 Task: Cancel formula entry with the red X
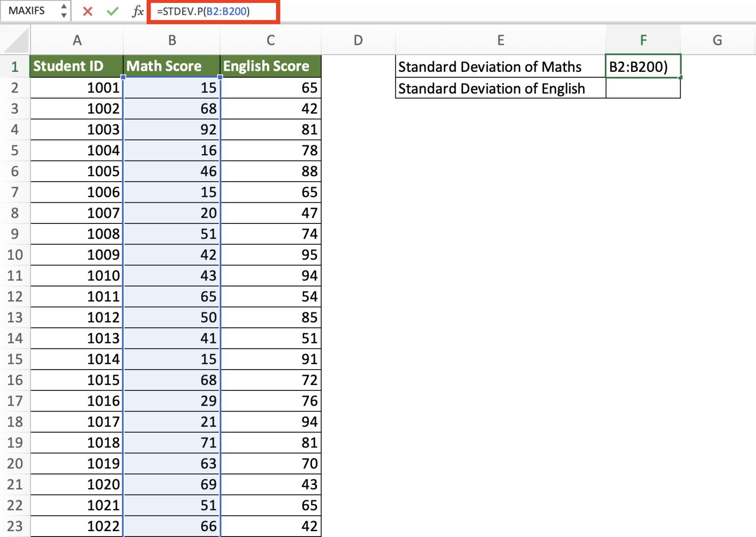(x=88, y=11)
